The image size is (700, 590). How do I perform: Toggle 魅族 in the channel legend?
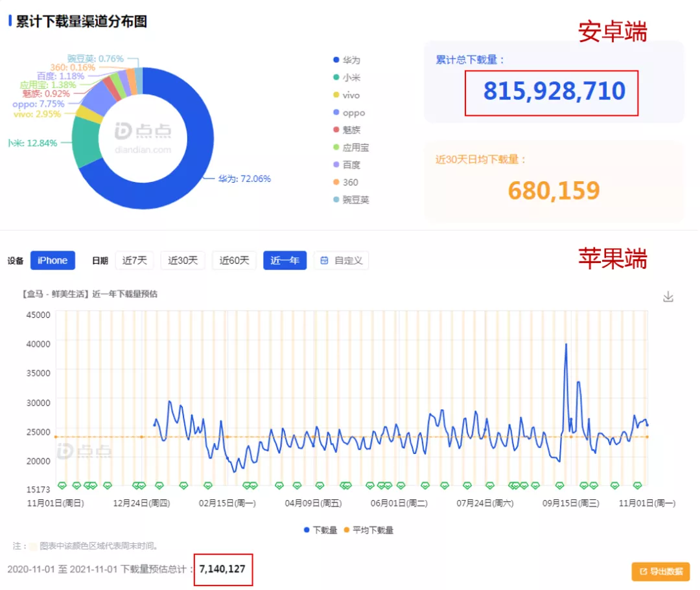tap(347, 130)
